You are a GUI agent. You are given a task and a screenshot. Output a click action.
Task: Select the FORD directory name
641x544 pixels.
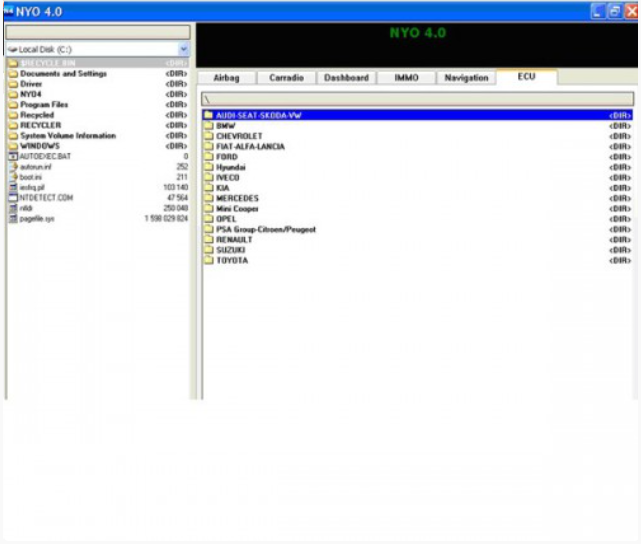pyautogui.click(x=227, y=157)
